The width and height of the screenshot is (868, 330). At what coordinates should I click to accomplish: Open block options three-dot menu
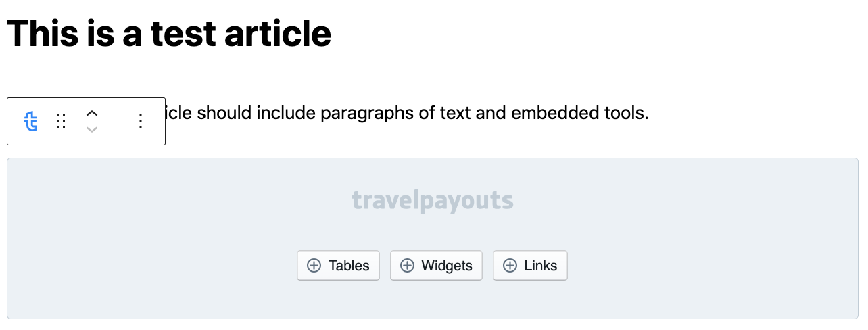[141, 122]
